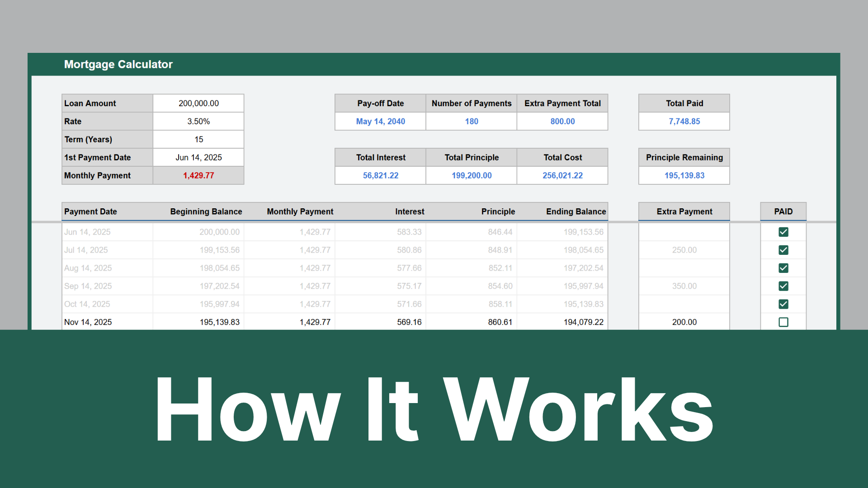Uncheck the PAID box for Sep 14, 2025

[x=783, y=286]
